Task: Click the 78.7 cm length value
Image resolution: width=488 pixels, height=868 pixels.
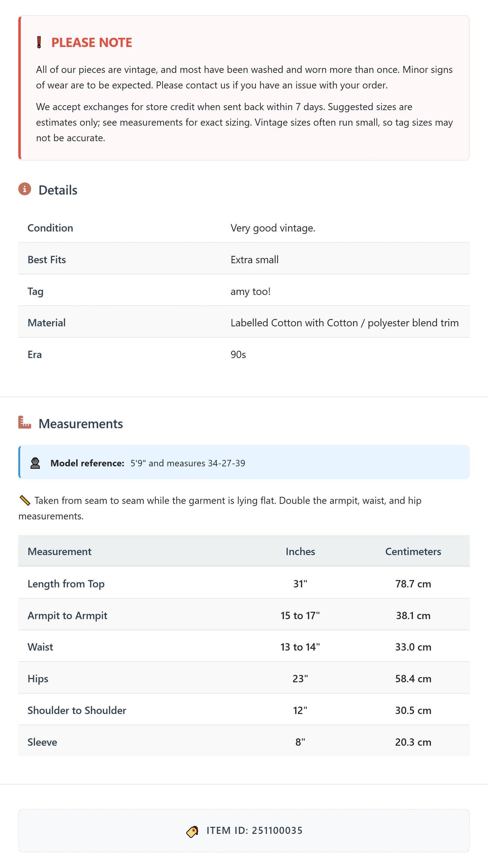Action: 413,584
